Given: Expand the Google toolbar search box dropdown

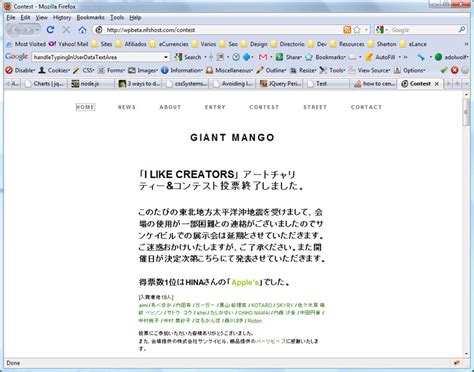Looking at the screenshot, I should [166, 57].
